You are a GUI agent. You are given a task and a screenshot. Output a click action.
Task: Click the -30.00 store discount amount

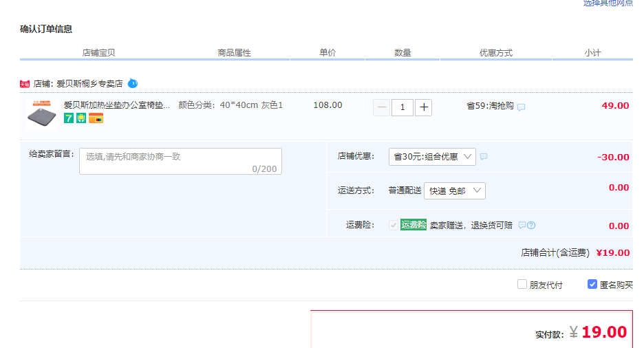613,157
